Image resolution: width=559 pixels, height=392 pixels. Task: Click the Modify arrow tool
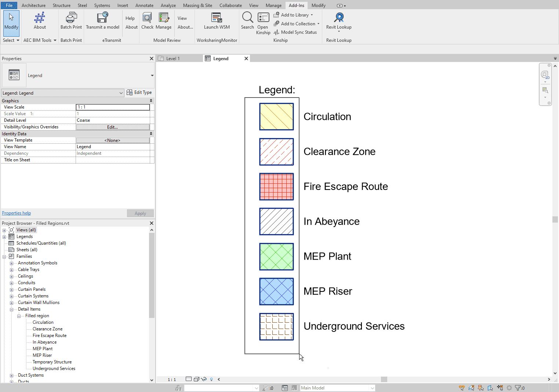11,23
